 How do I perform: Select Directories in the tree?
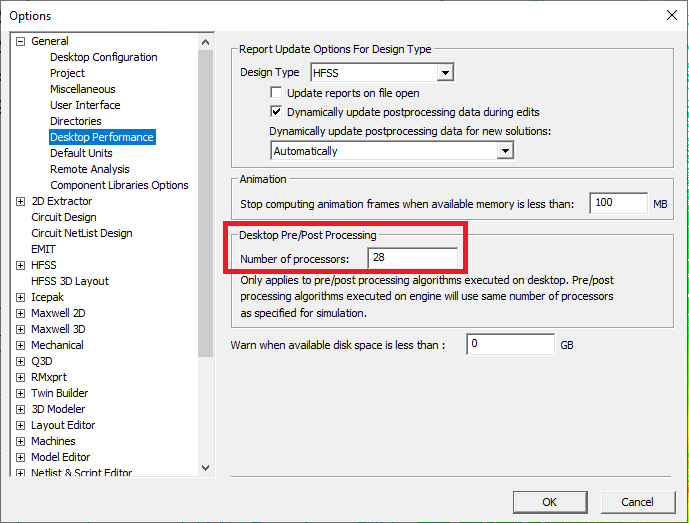coord(76,121)
